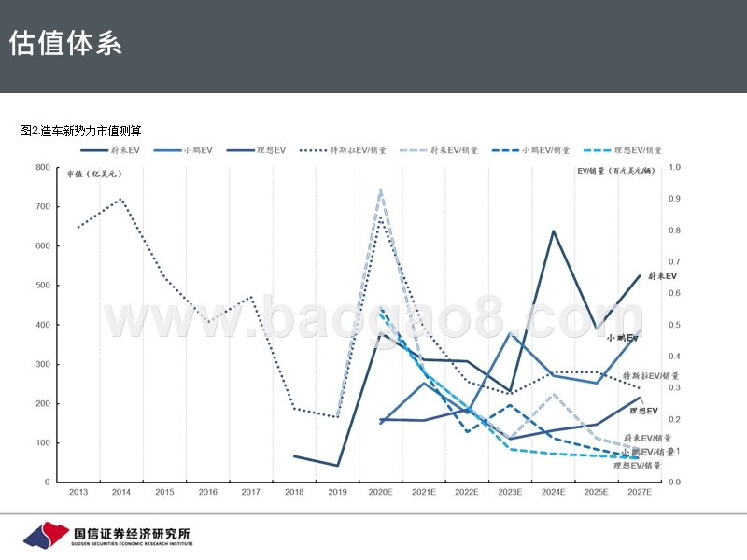Click the 理想EV/销量 line-end label inside the chart
The width and height of the screenshot is (747, 560).
[638, 466]
